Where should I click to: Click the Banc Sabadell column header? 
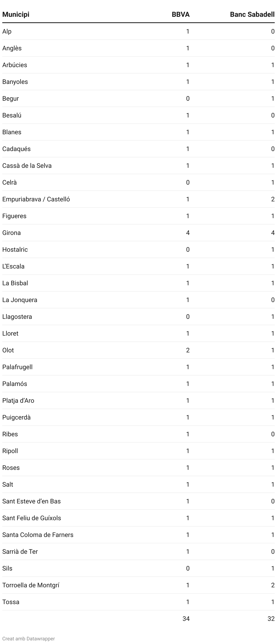[x=252, y=15]
